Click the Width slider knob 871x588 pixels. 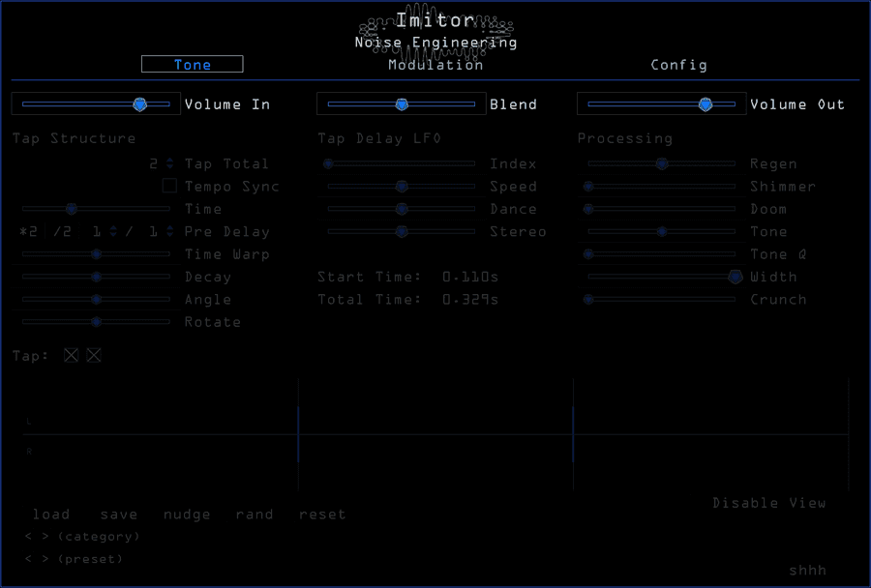pos(735,277)
